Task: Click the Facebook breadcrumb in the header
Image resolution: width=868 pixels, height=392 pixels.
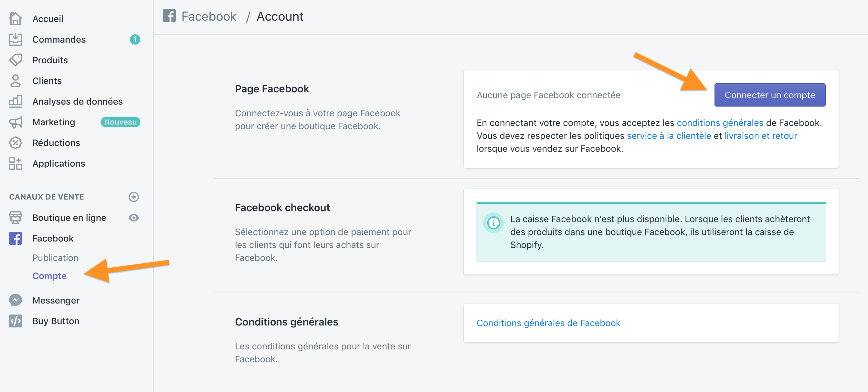Action: tap(208, 16)
